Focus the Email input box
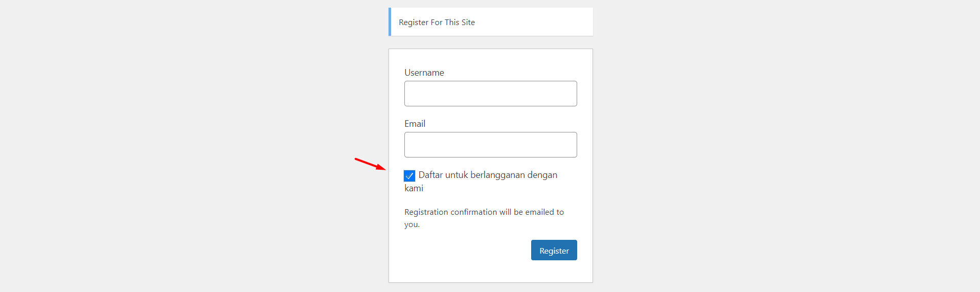This screenshot has height=292, width=980. (490, 145)
